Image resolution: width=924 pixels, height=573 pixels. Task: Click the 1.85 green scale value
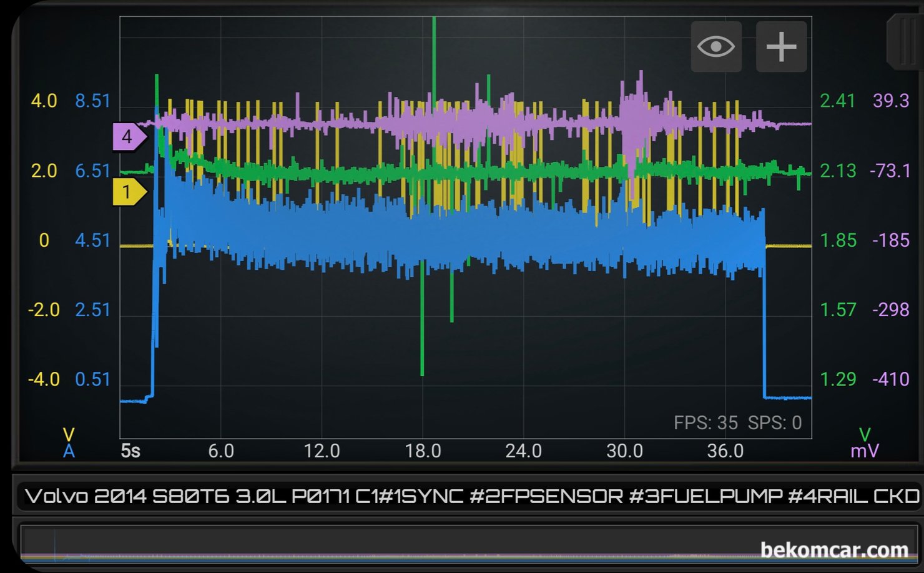coord(837,241)
